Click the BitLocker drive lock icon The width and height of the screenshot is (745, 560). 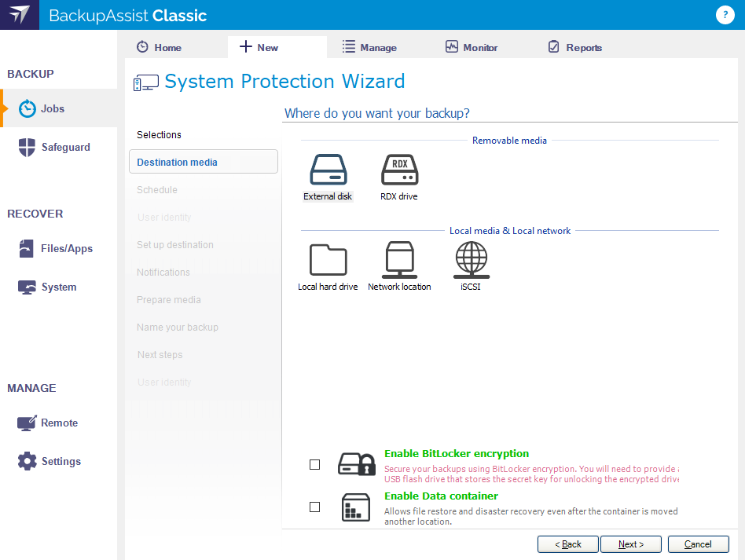point(357,464)
